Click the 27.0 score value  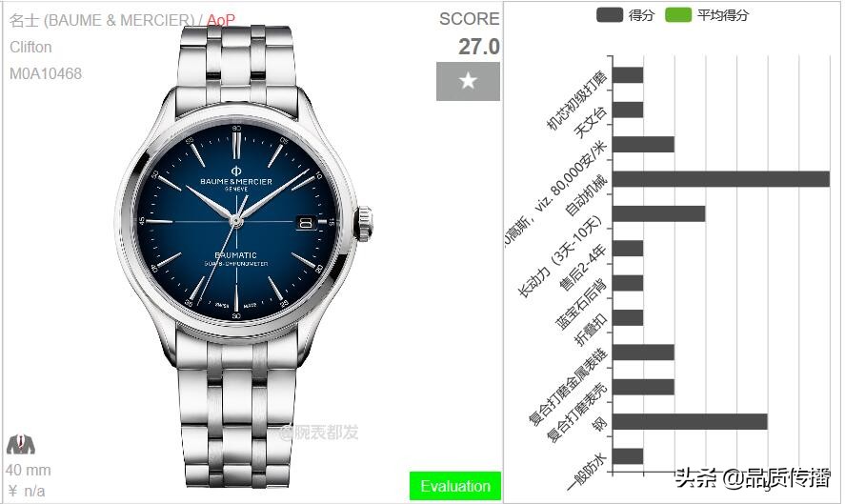(x=478, y=47)
